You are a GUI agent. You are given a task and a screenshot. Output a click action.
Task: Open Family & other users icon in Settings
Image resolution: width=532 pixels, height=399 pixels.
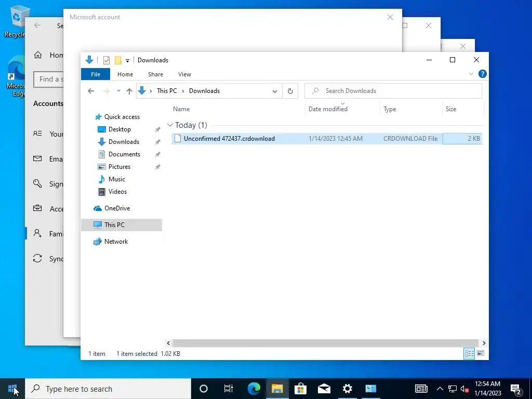[x=37, y=233]
